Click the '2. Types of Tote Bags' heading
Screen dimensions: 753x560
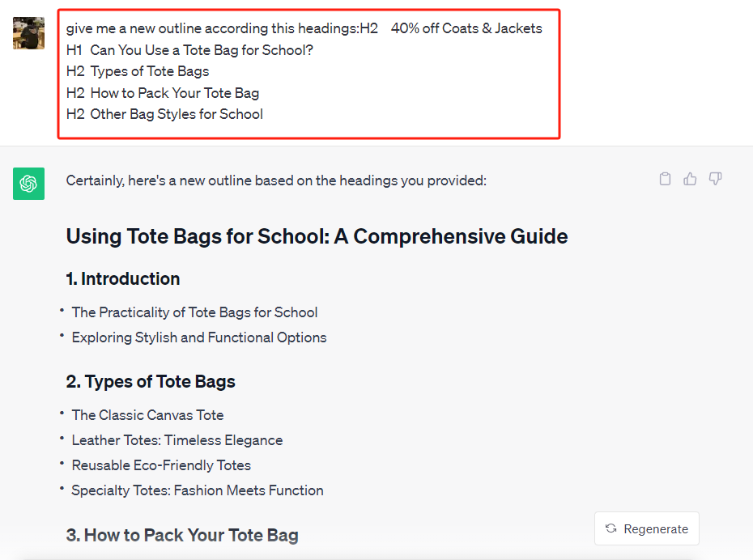click(151, 381)
